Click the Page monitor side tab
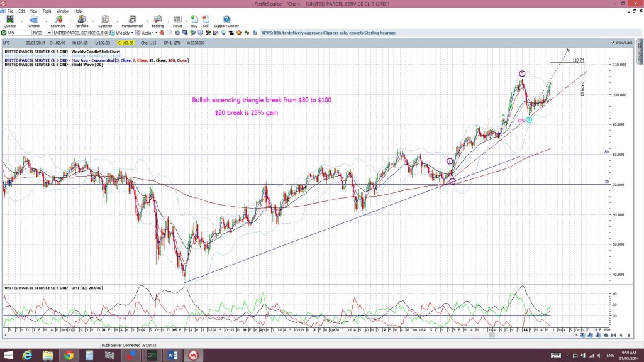 [640, 52]
